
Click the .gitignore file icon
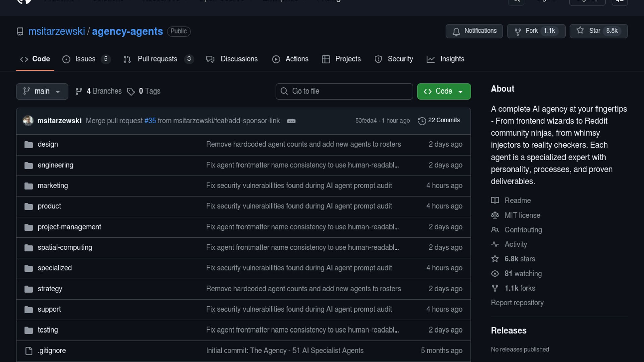[29, 351]
